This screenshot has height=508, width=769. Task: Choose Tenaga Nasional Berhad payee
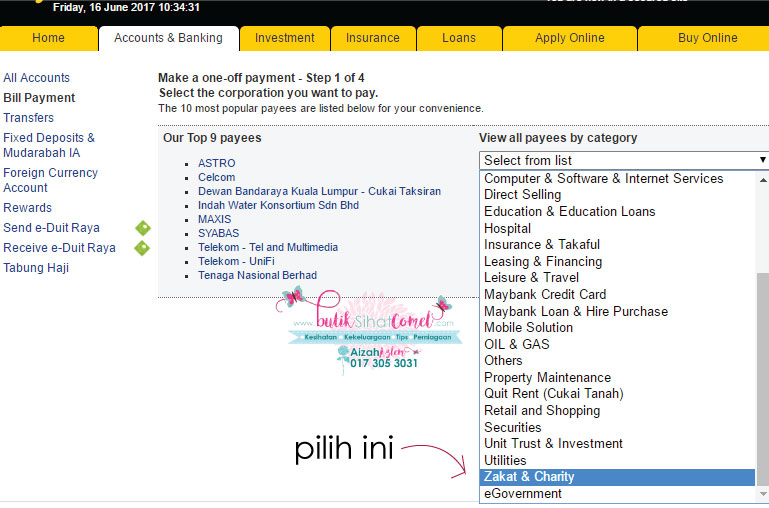(x=257, y=276)
